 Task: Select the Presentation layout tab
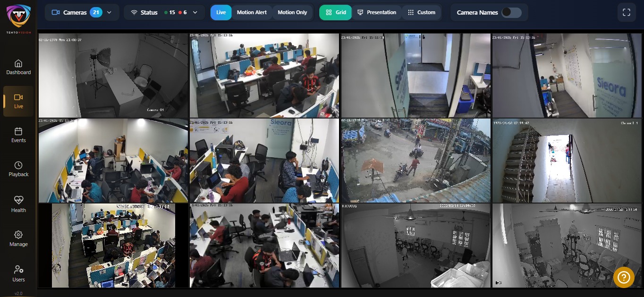377,13
